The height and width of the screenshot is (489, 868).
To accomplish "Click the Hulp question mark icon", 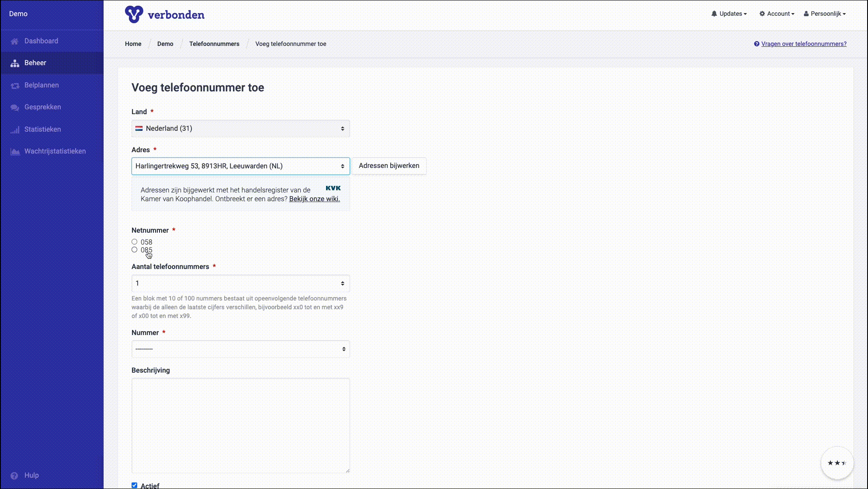I will [14, 475].
